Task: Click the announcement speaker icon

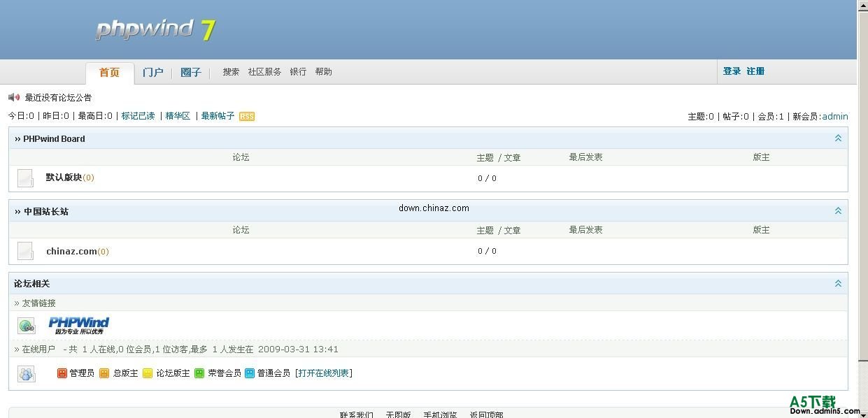Action: (x=14, y=97)
